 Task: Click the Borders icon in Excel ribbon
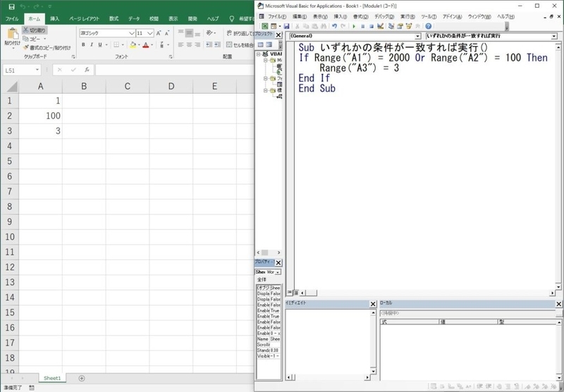coord(116,44)
